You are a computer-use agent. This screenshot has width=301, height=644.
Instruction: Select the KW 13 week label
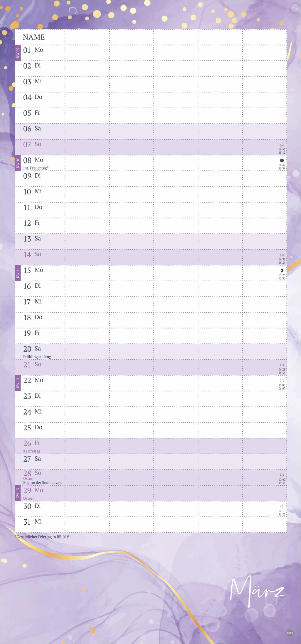18,493
